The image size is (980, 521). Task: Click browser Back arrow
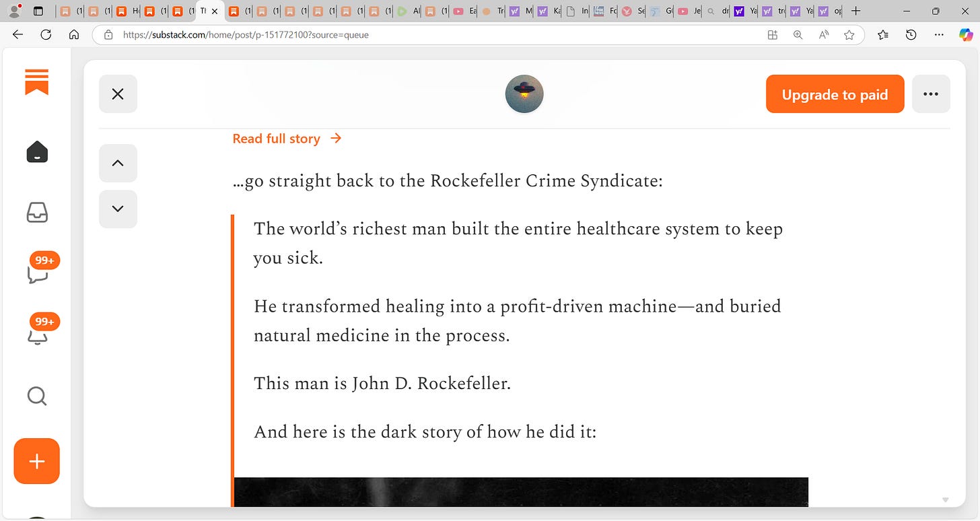[18, 35]
